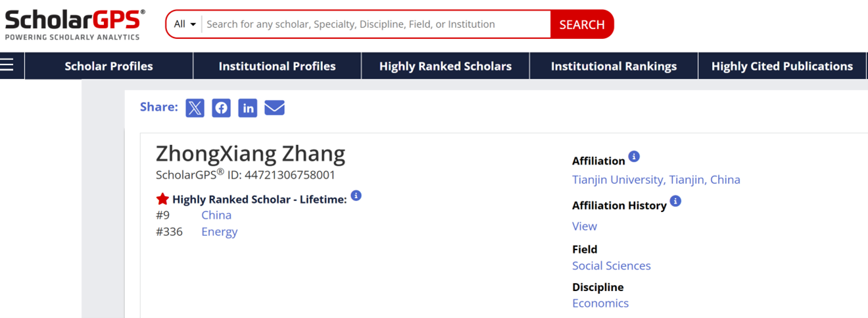This screenshot has width=868, height=318.
Task: Switch to Highly Cited Publications tab
Action: tap(782, 66)
